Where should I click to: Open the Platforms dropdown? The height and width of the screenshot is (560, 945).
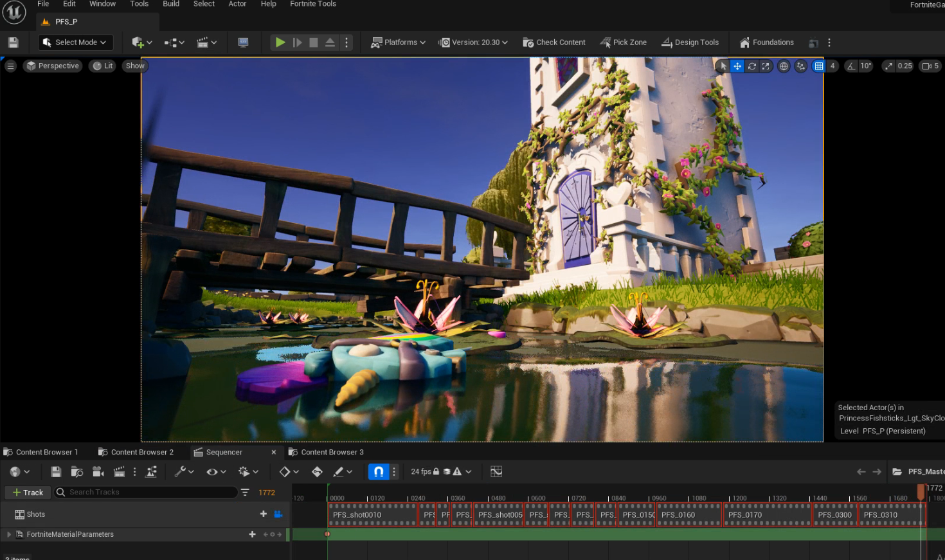398,42
